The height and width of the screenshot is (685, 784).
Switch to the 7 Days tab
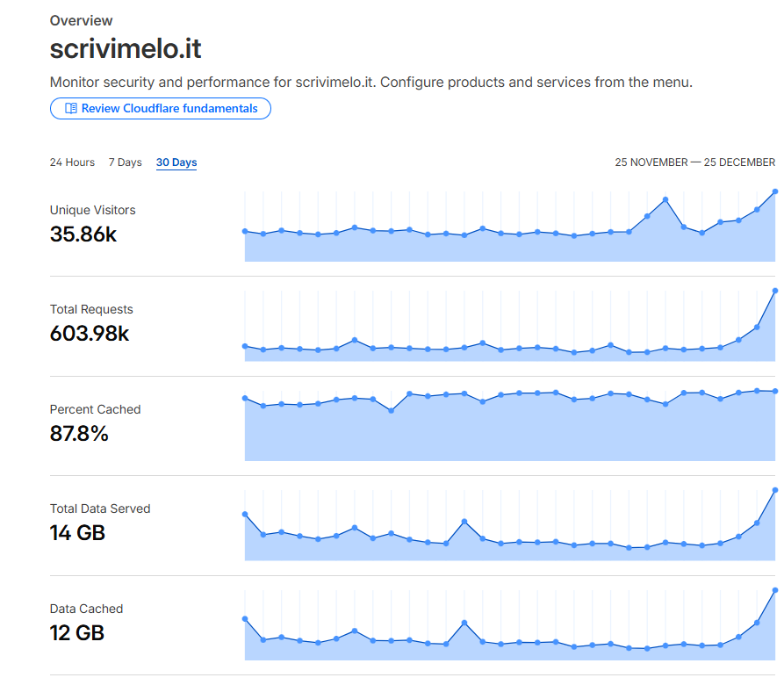(x=125, y=162)
